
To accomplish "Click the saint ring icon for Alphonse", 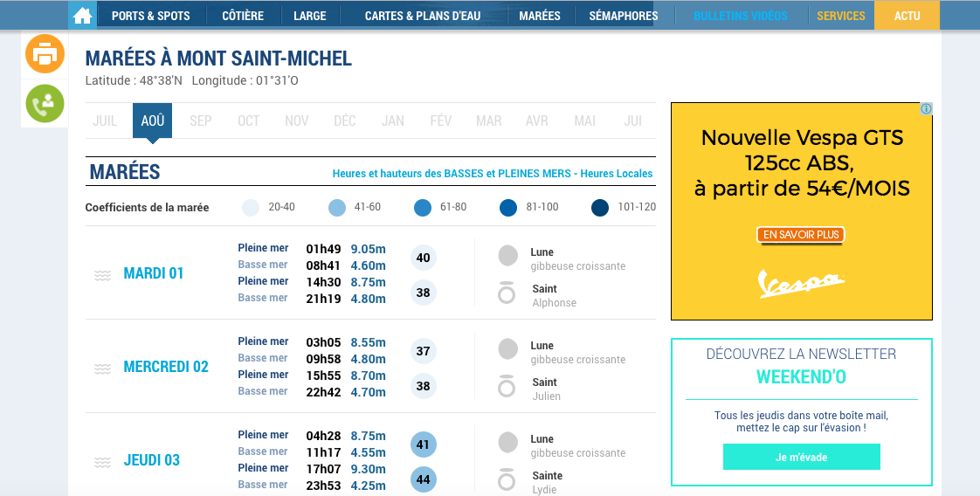I will [507, 293].
